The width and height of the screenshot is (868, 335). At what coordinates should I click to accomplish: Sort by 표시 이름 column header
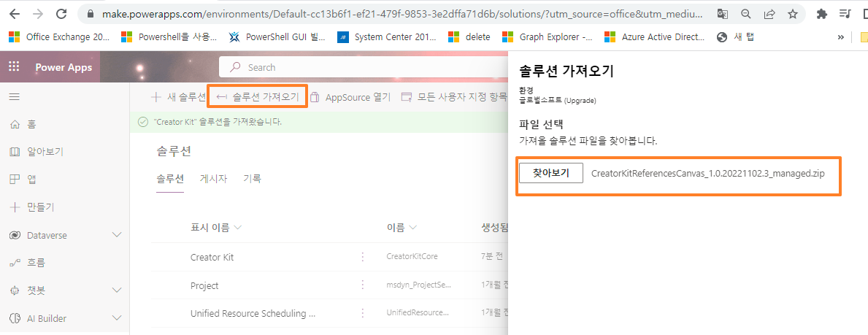click(x=216, y=228)
